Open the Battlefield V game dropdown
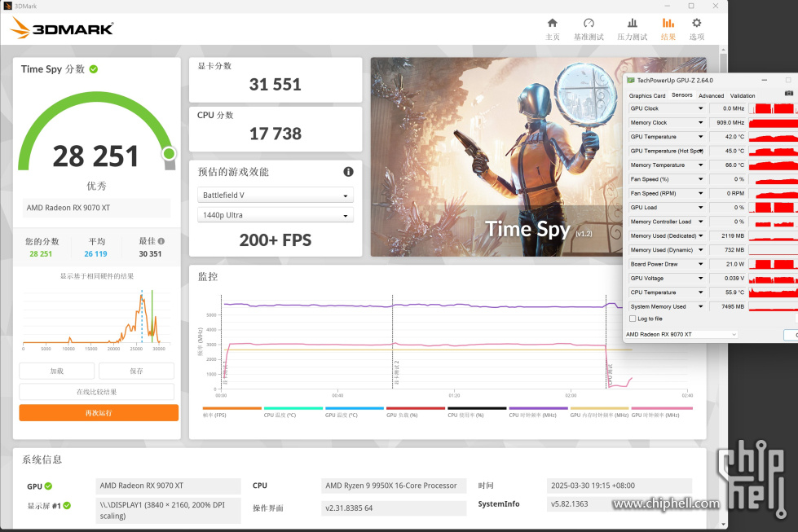 point(276,195)
